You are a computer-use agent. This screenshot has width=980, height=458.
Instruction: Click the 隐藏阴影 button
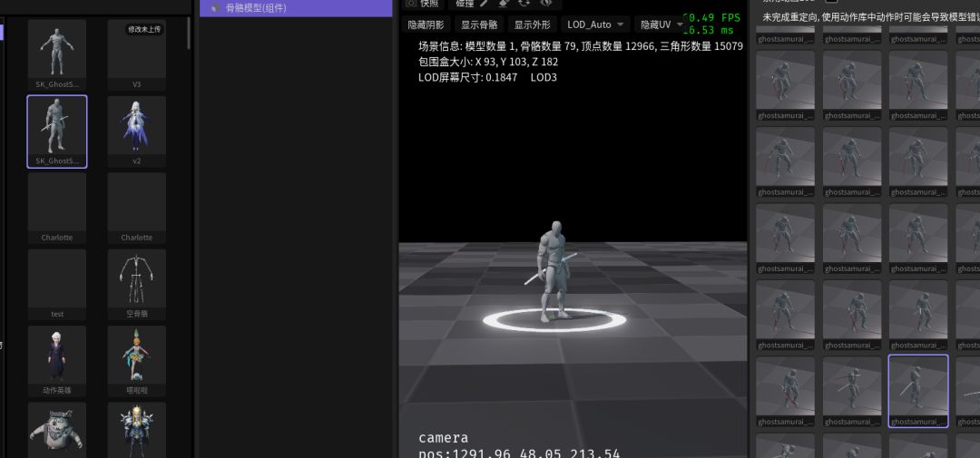(426, 25)
